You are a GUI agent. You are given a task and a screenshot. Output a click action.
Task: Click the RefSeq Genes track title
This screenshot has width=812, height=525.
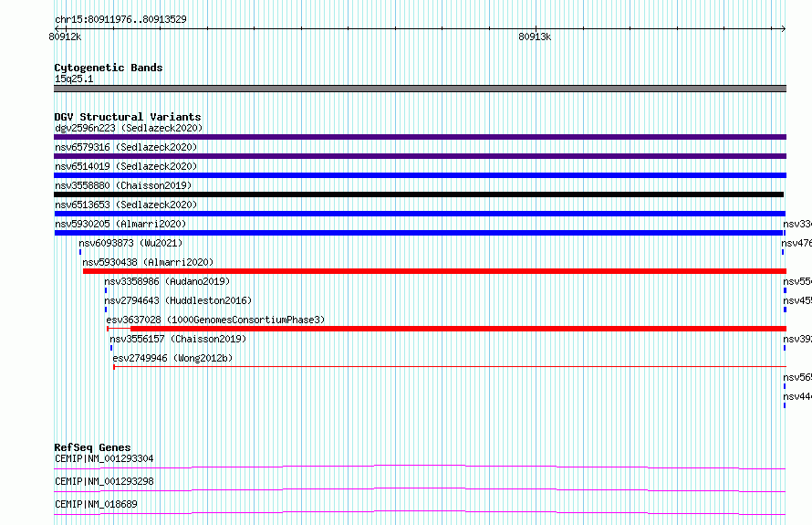pos(92,447)
